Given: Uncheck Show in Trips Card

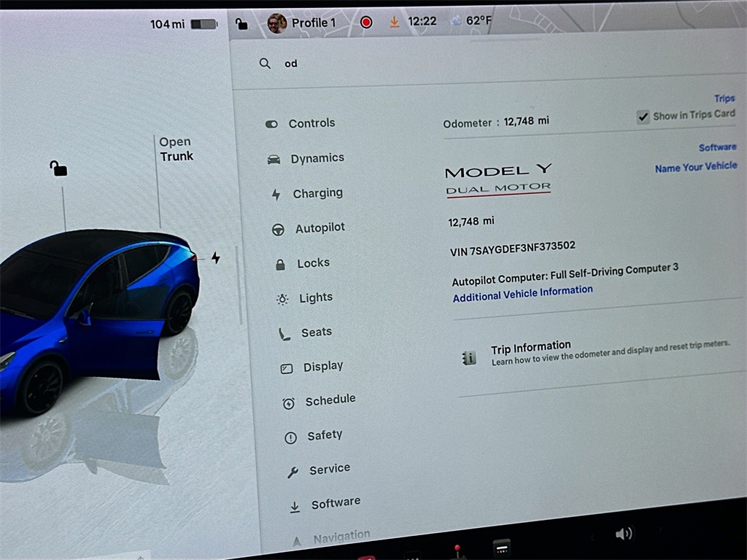Looking at the screenshot, I should 643,116.
